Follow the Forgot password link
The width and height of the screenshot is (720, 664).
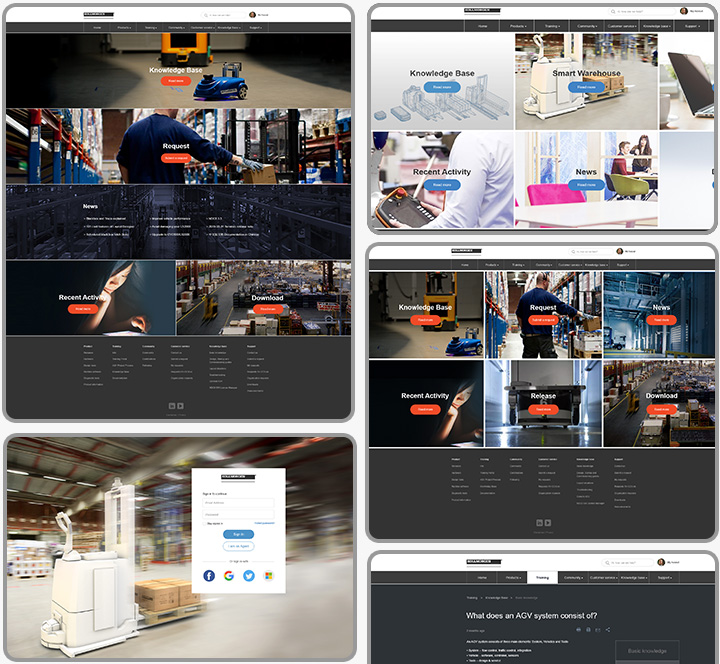pyautogui.click(x=264, y=523)
